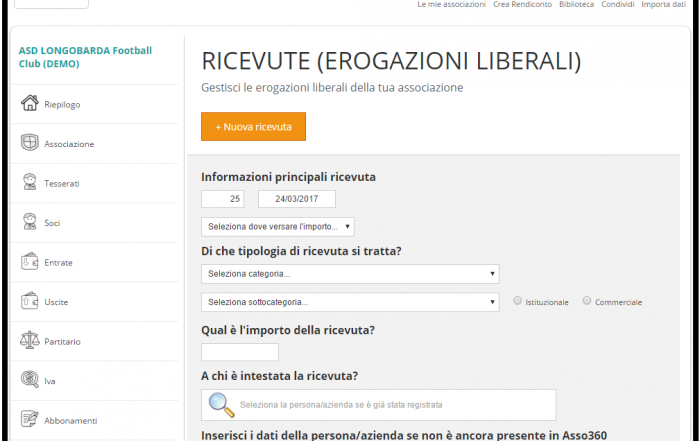Click the receipt number field showing 25

pos(223,199)
